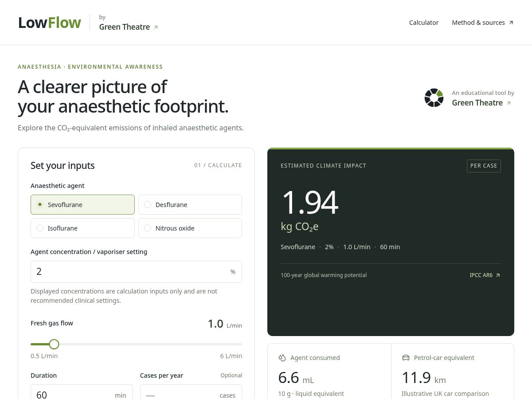Click the 'Set your inputs' heading
Viewport: 532px width, 399px height.
click(x=63, y=166)
